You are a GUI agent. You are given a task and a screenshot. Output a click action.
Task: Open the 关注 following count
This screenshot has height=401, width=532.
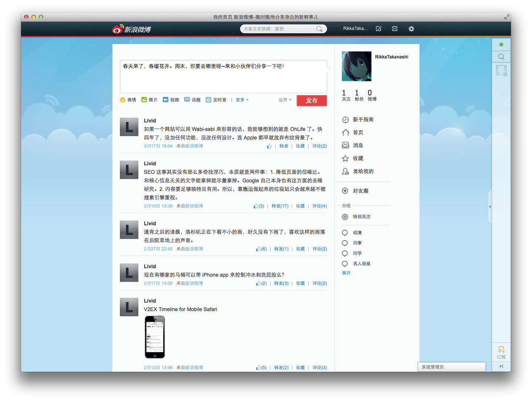point(346,95)
